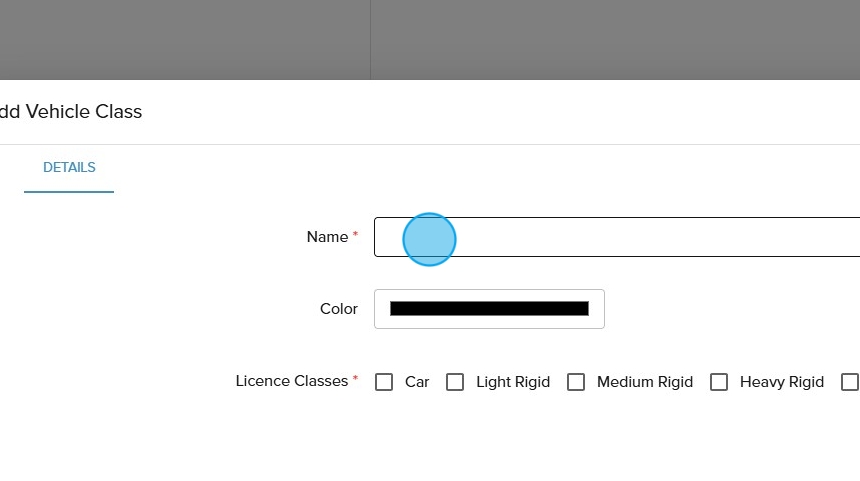Click the 'Car' label text
The image size is (860, 481).
[x=417, y=382]
